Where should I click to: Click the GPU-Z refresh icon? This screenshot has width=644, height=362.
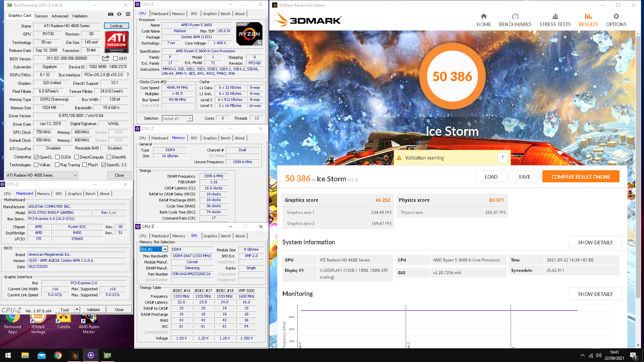click(x=119, y=14)
